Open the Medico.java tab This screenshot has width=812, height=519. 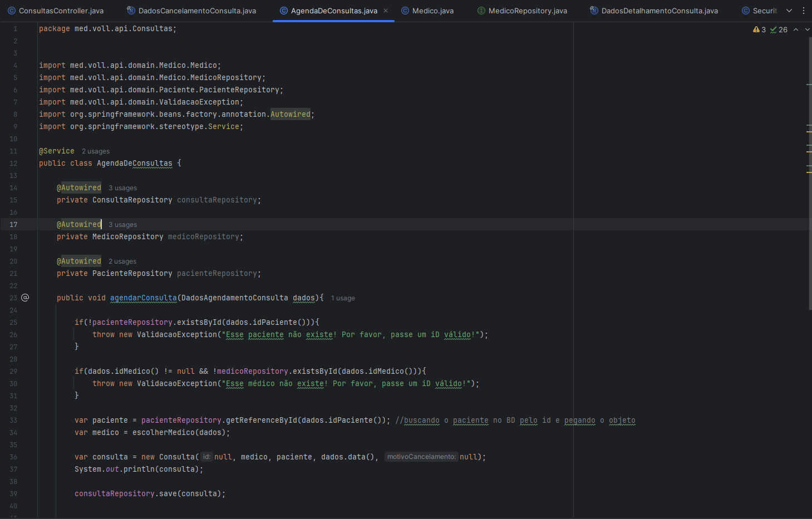pyautogui.click(x=427, y=11)
